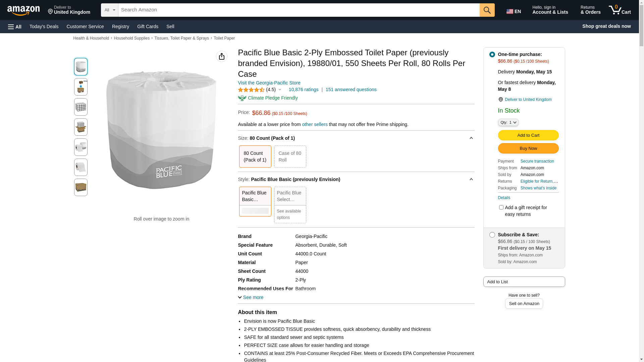Open the All hamburger menu
Viewport: 644px width, 362px height.
pos(15,26)
